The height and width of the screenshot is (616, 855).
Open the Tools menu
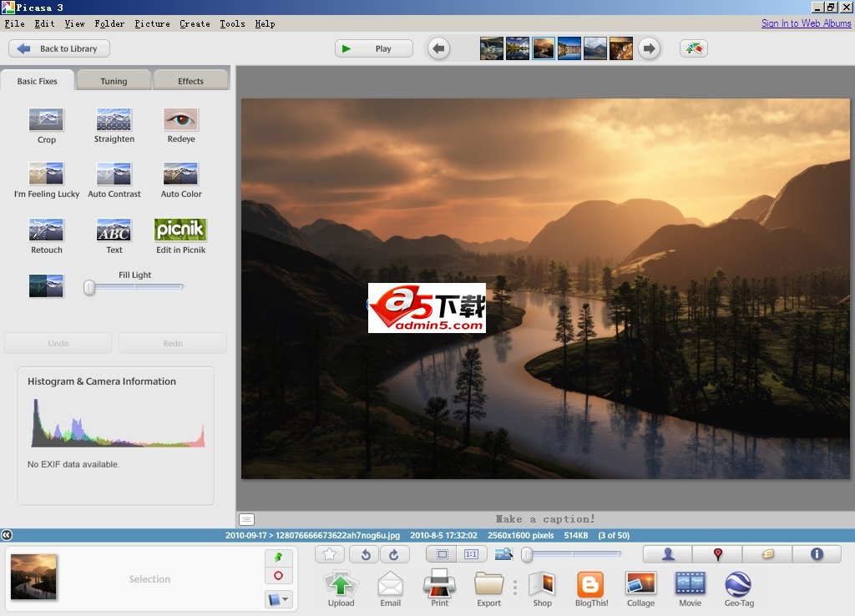(x=232, y=23)
